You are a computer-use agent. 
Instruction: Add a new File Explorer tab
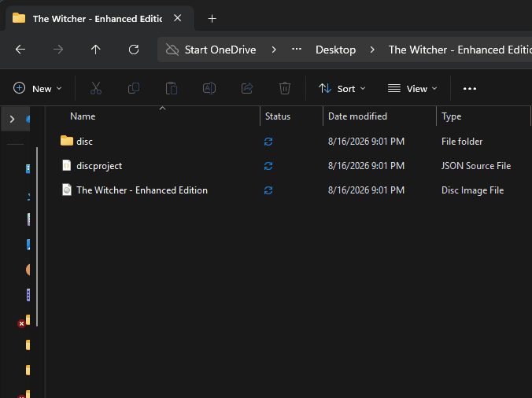(x=212, y=19)
